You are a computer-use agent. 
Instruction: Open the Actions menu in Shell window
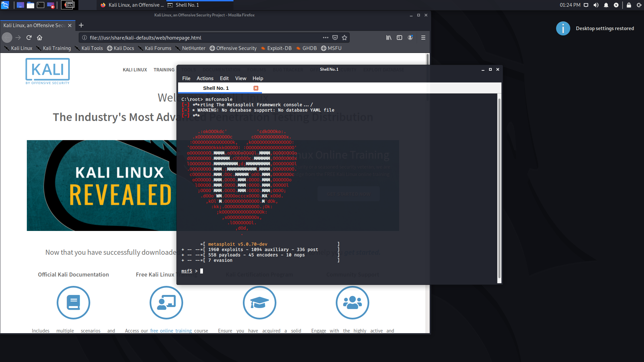pos(205,78)
